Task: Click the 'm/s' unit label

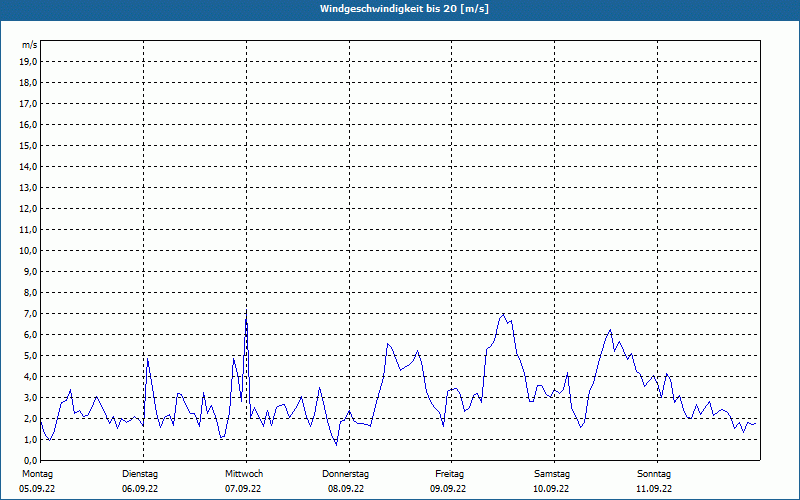Action: coord(30,45)
